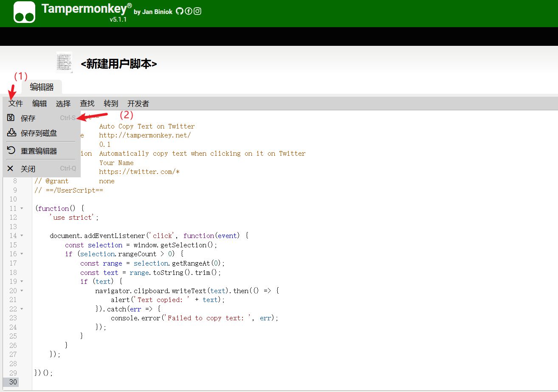The width and height of the screenshot is (558, 392).
Task: Click the floppy disk save icon
Action: (x=11, y=118)
